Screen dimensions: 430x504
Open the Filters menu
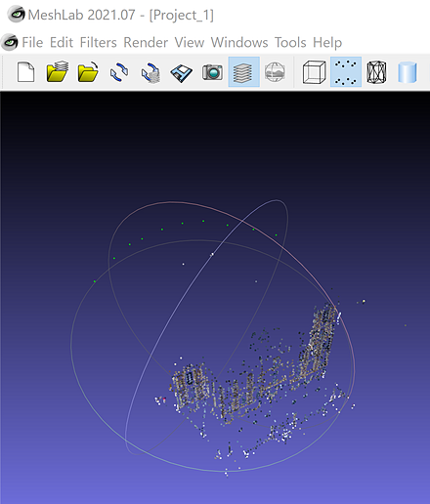(98, 42)
